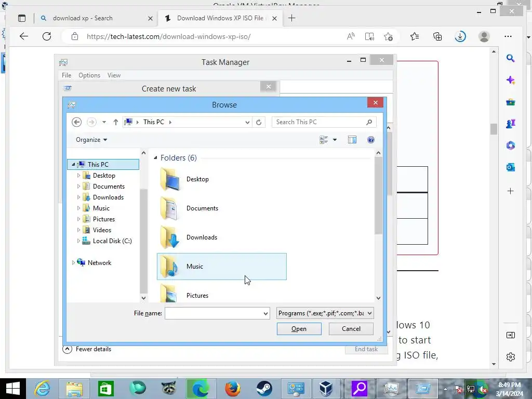Open immersive reader in Edge address bar
Screen dimensions: 532x399
369,36
